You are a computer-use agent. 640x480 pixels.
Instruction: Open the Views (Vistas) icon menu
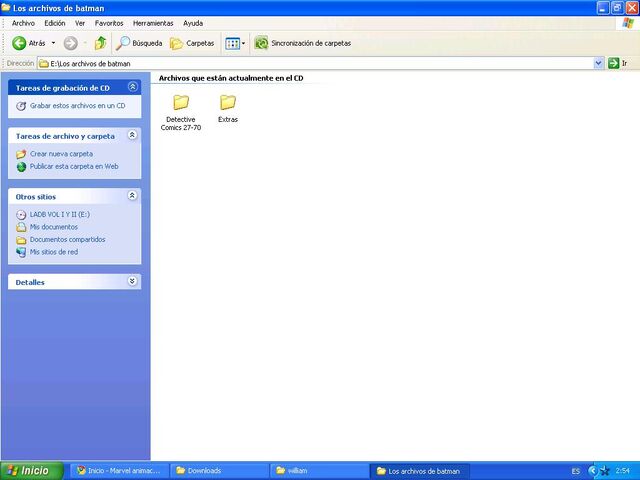(x=235, y=43)
